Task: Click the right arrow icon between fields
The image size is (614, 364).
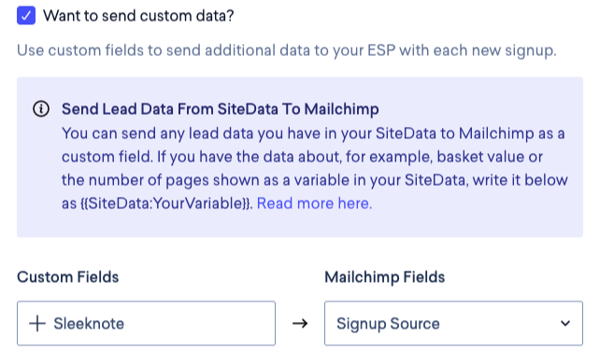Action: tap(300, 323)
